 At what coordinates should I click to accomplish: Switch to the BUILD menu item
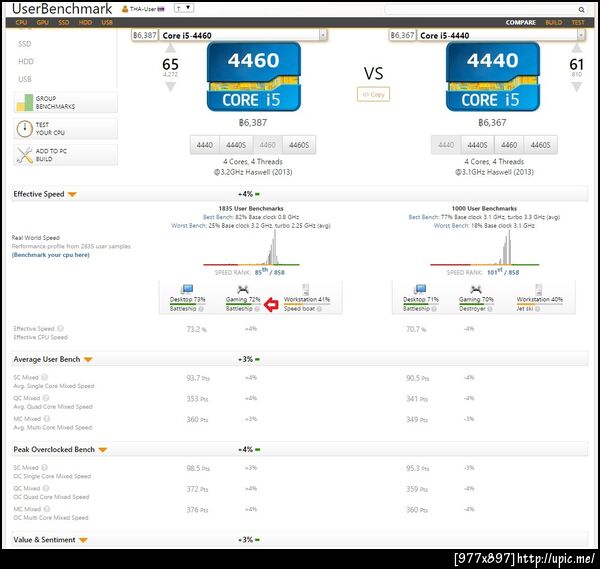(554, 23)
